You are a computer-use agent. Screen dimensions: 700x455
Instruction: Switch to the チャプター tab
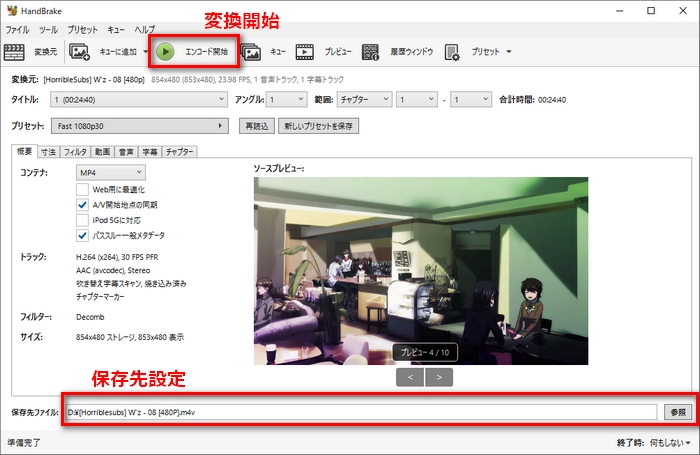click(x=179, y=152)
